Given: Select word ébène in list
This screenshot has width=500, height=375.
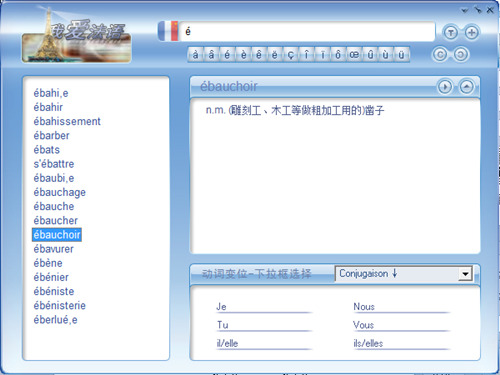Looking at the screenshot, I should pyautogui.click(x=48, y=263).
